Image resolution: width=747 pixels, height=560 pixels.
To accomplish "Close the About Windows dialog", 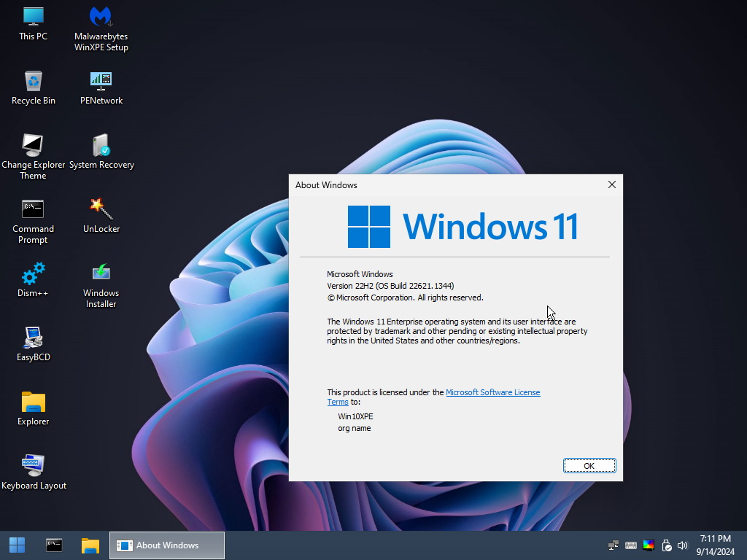I will [x=612, y=184].
